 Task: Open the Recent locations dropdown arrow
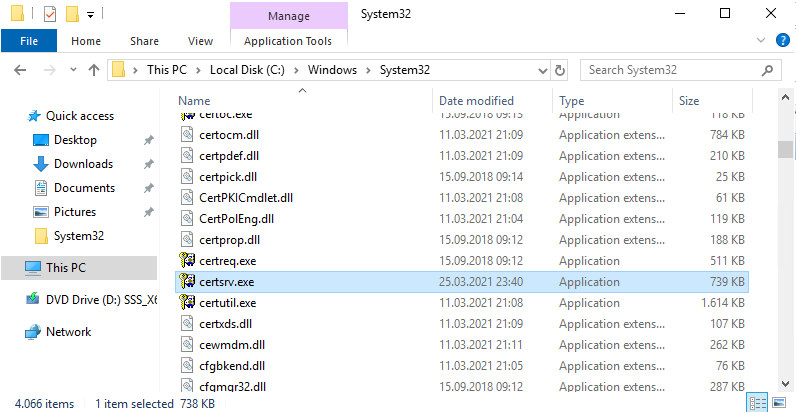(x=74, y=70)
